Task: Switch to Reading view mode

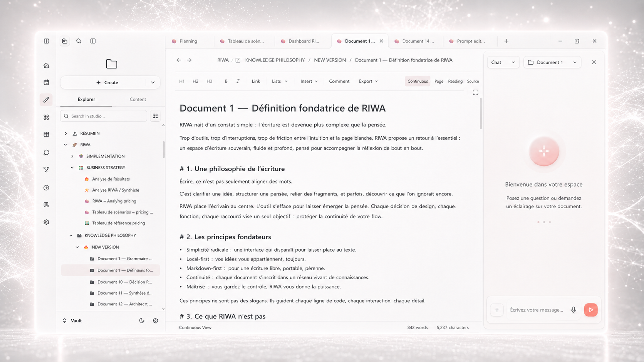Action: tap(455, 81)
